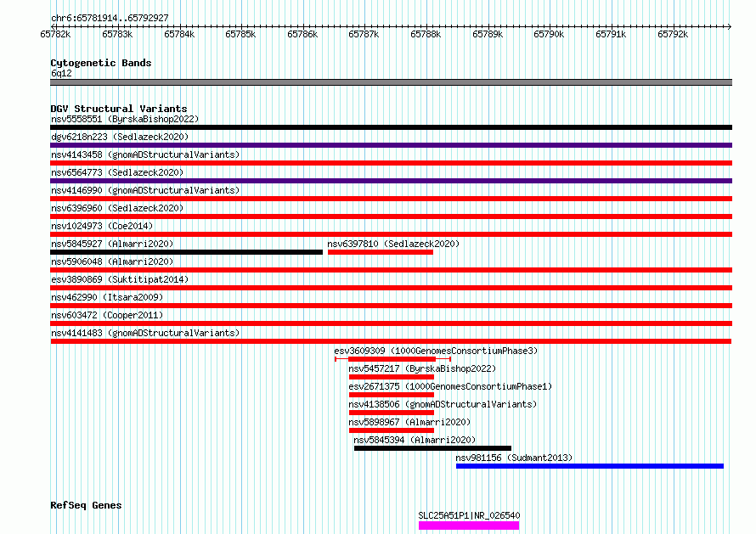Click the red nsv603472 variant bar
Screen dimensions: 756x534
(x=391, y=323)
